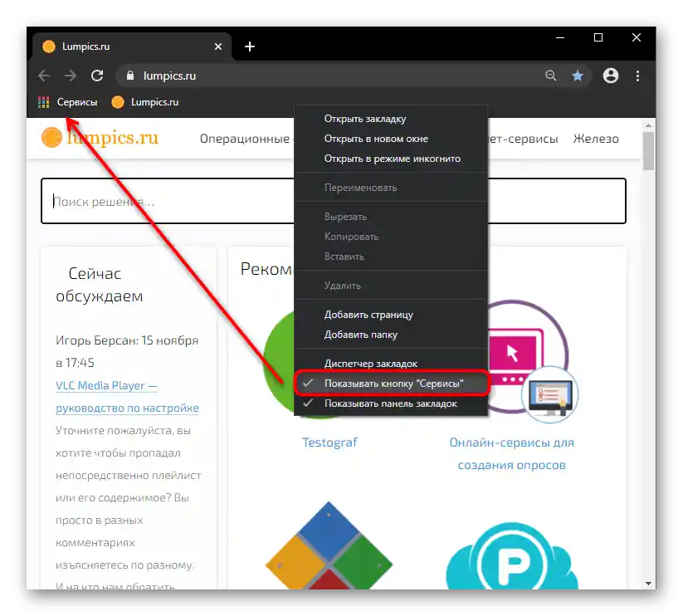
Task: Open the Онлайн-сервисы для создания опросов link
Action: pos(511,453)
